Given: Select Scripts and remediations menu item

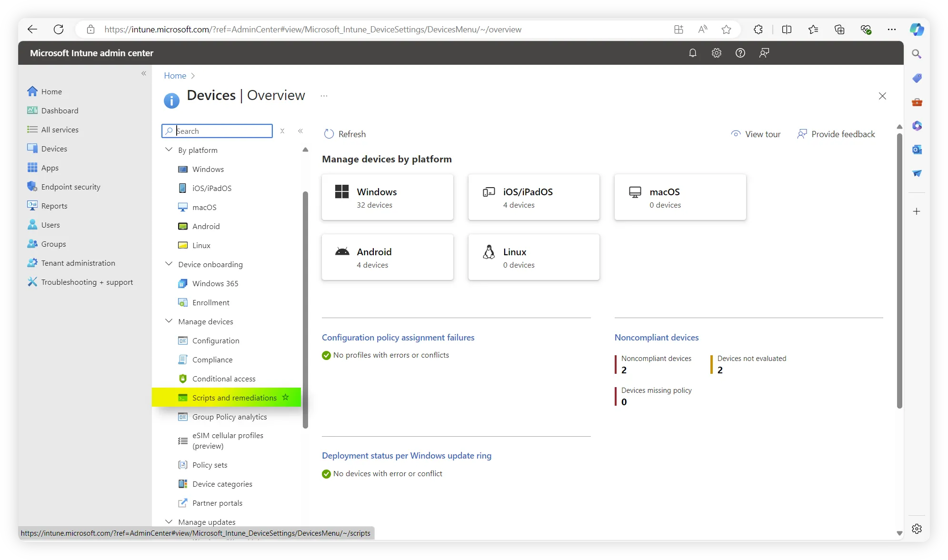Looking at the screenshot, I should tap(235, 397).
